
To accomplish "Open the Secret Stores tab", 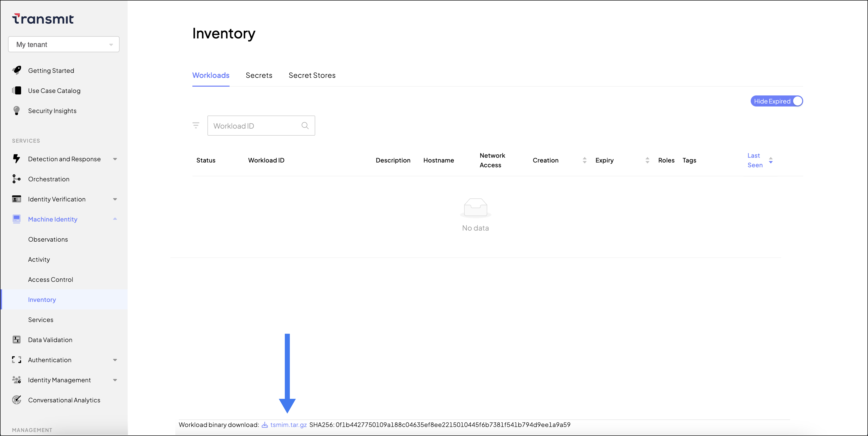I will pos(312,75).
